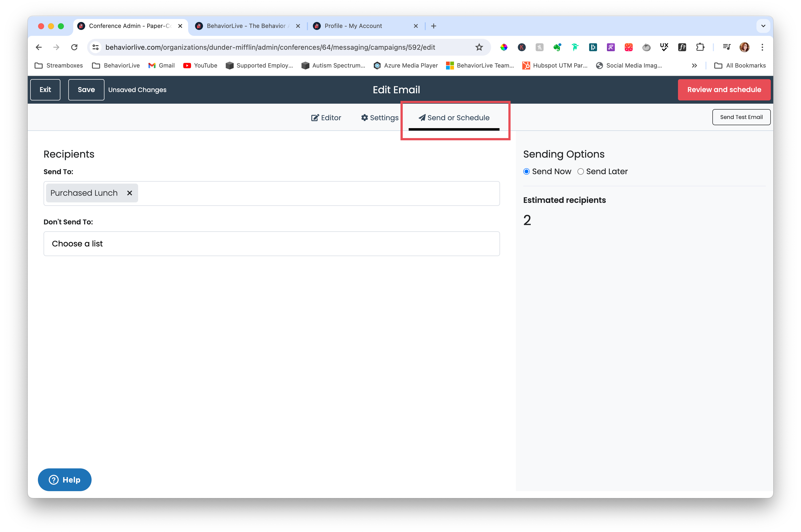The width and height of the screenshot is (801, 532).
Task: Open the BehaviorLive bookmark folder
Action: 116,66
